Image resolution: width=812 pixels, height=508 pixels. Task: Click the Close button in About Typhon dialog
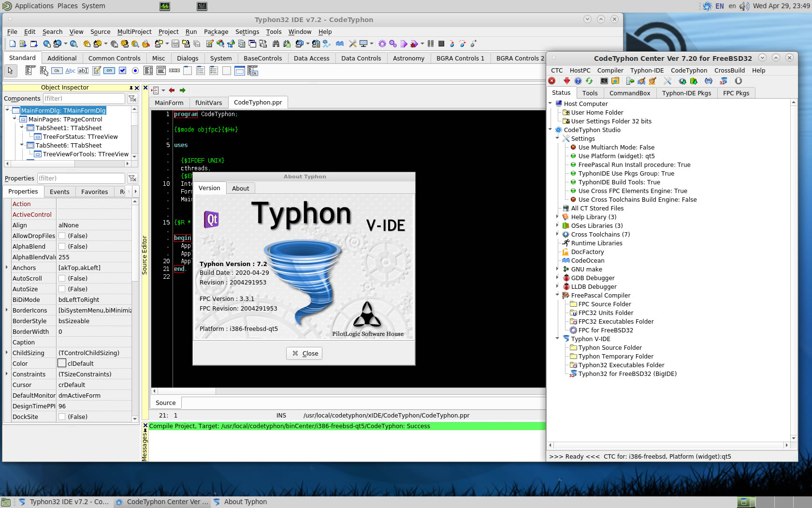[x=304, y=354]
